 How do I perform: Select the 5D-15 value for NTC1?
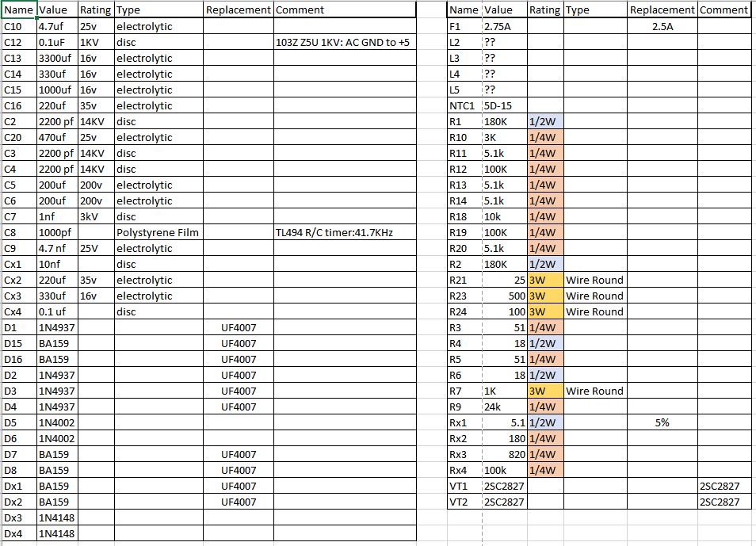[505, 105]
